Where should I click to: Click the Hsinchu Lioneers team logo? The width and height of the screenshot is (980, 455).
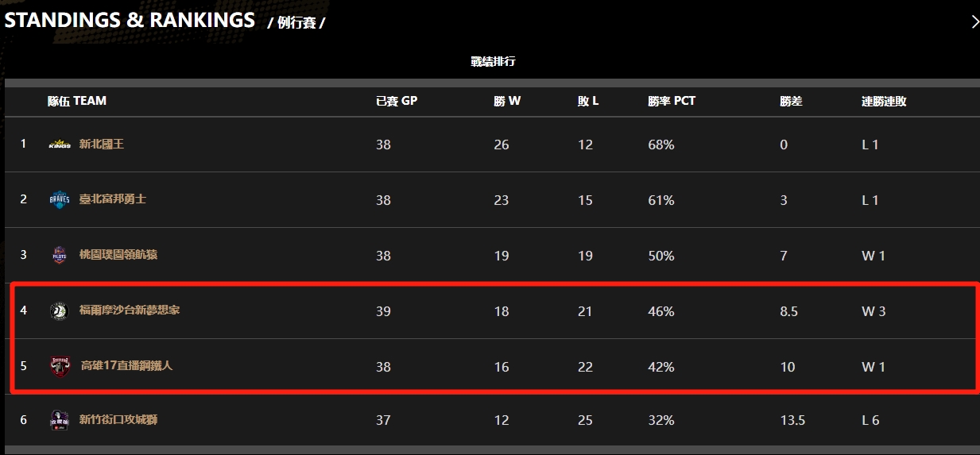click(60, 420)
